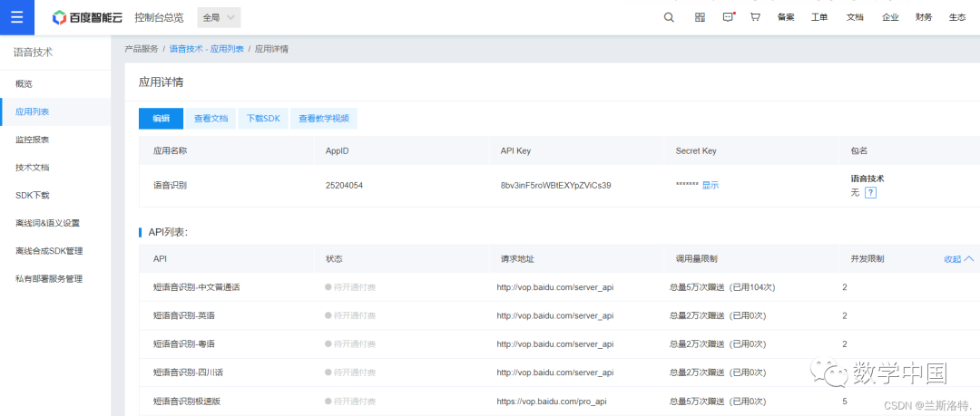Click the 语音技术 - 应用列表 breadcrumb link
This screenshot has height=416, width=980.
click(x=206, y=49)
